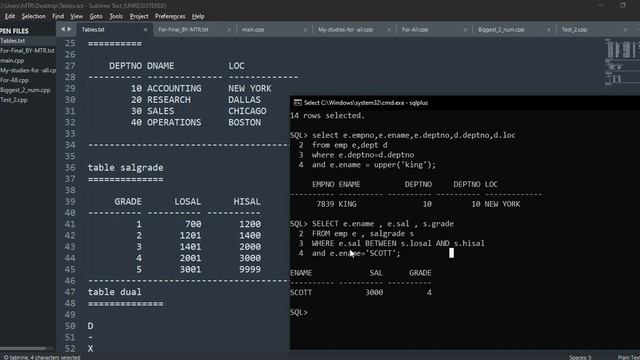Click the 'SCOTT 3000 4' result row in cmd
Screen dimensions: 640x360
point(361,293)
